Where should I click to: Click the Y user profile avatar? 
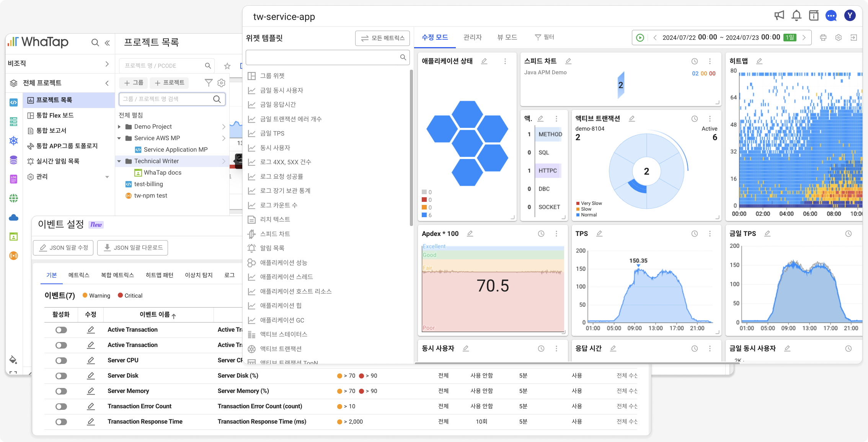click(850, 15)
